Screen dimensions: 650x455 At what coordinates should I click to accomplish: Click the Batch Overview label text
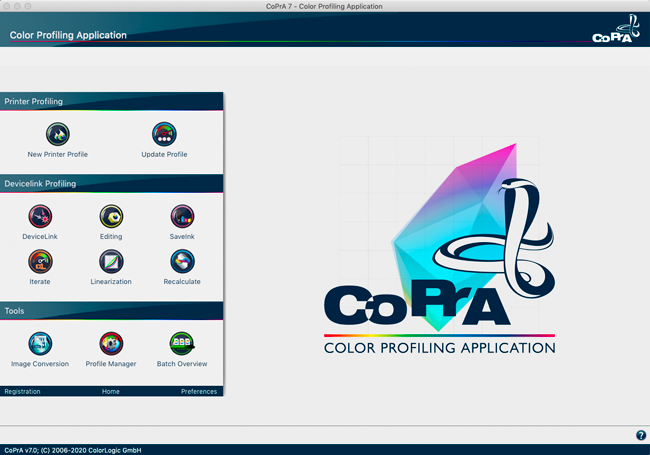point(182,363)
